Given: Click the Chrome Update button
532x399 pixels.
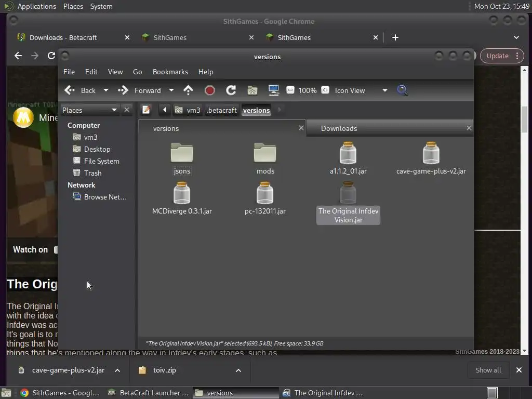Looking at the screenshot, I should click(x=502, y=56).
